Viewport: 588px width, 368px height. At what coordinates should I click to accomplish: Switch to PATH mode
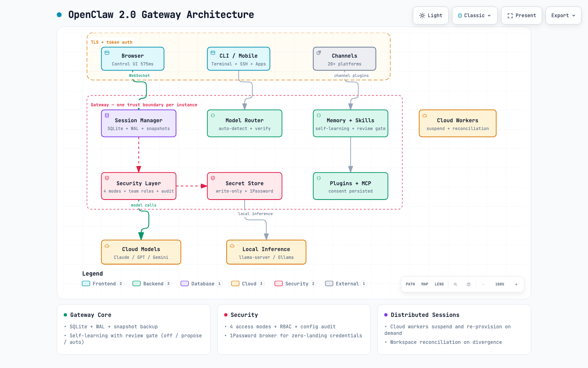[x=410, y=284]
